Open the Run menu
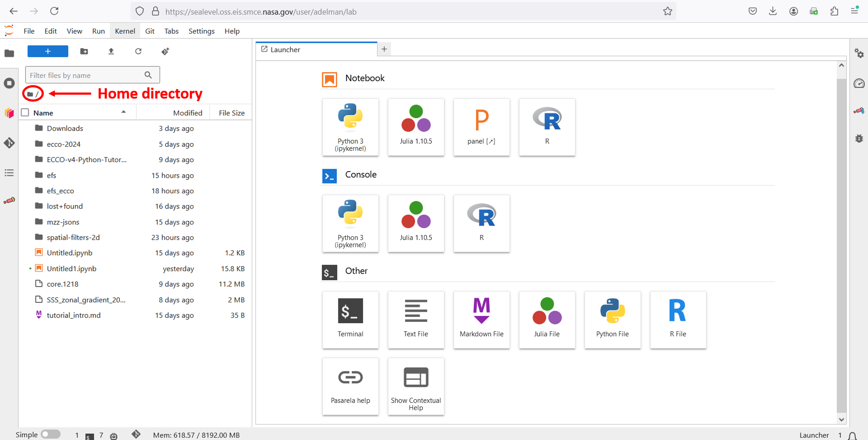Image resolution: width=868 pixels, height=440 pixels. click(99, 31)
